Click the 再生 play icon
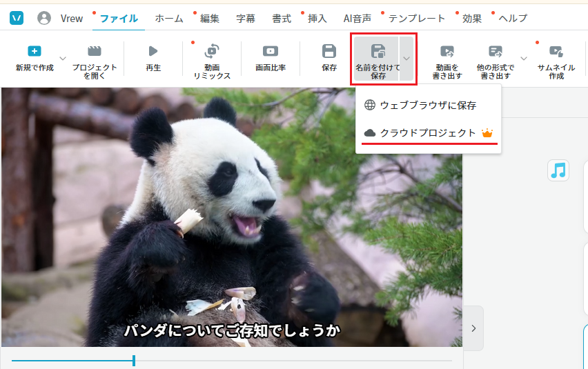Viewport: 588px width, 369px height. click(x=153, y=51)
